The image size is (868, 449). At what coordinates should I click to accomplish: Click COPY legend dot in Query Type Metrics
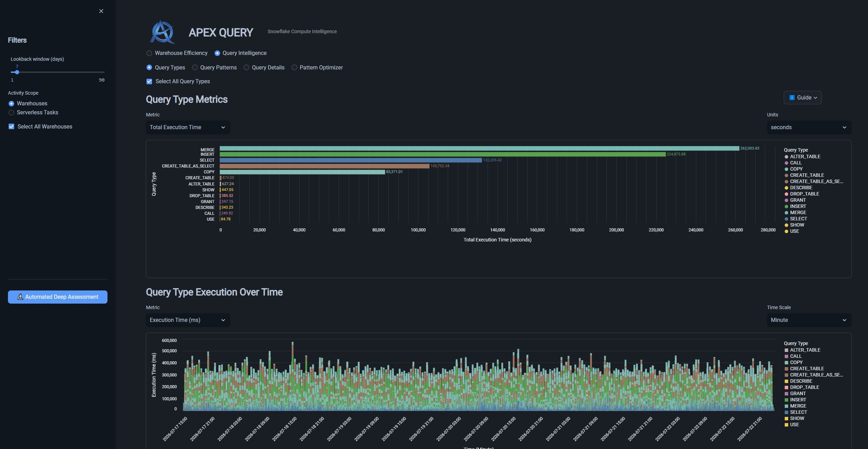click(786, 169)
